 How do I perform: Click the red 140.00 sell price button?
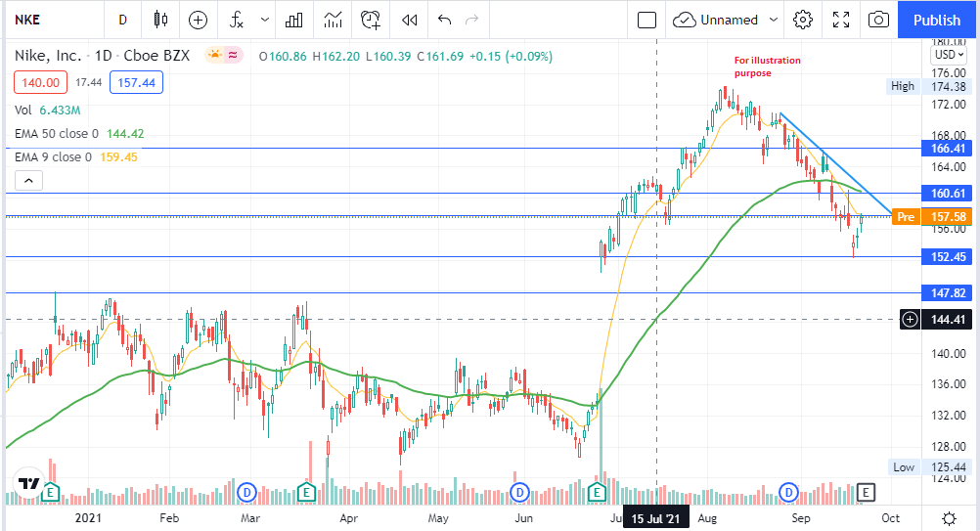pyautogui.click(x=41, y=82)
